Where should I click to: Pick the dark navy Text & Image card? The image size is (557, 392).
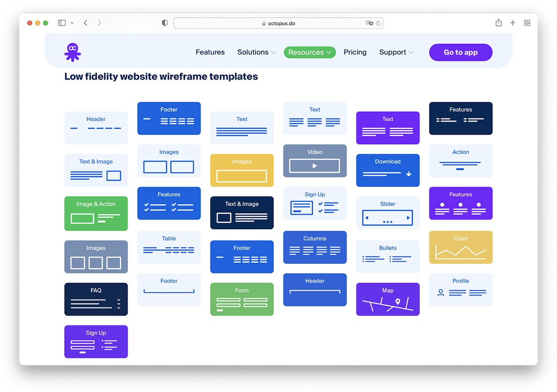pos(242,213)
